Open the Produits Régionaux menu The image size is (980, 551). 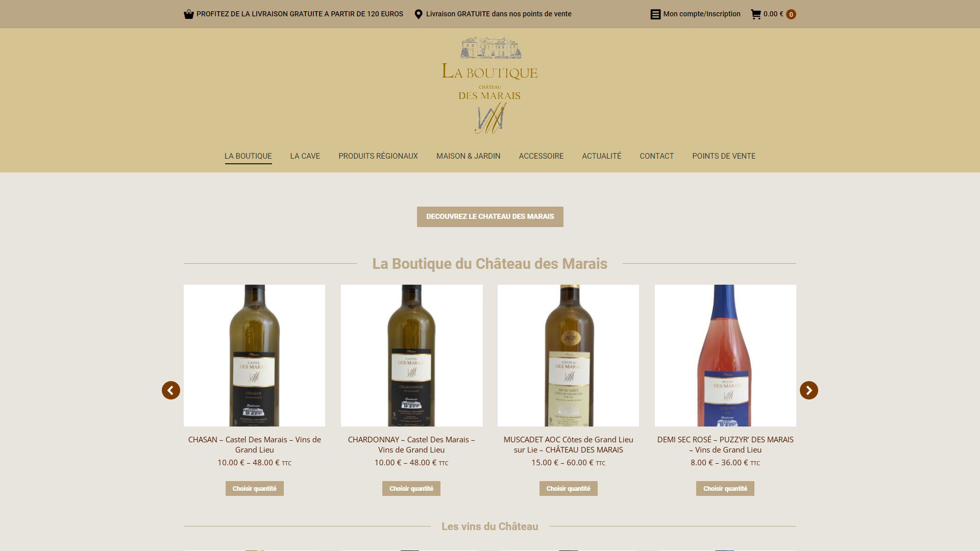coord(378,156)
